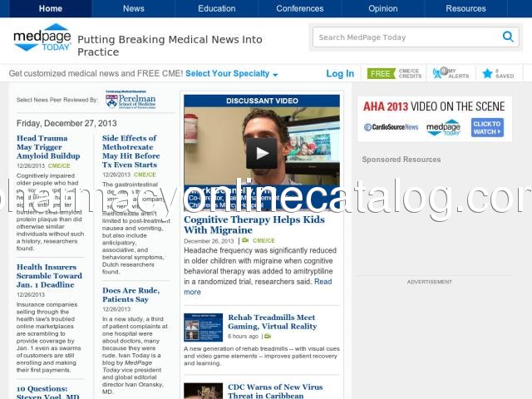
Task: Click the Click to Watch button
Action: click(487, 127)
